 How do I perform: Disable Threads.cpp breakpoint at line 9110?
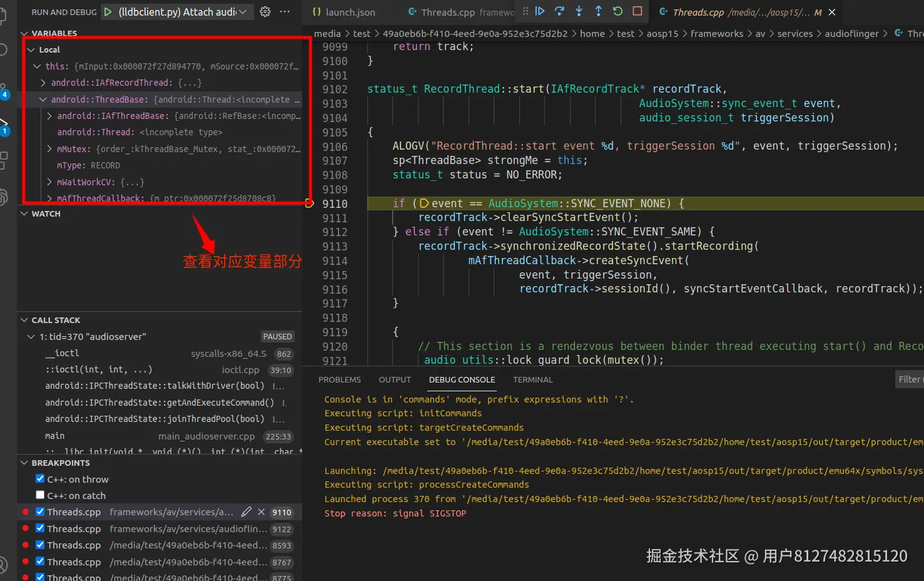pyautogui.click(x=40, y=512)
